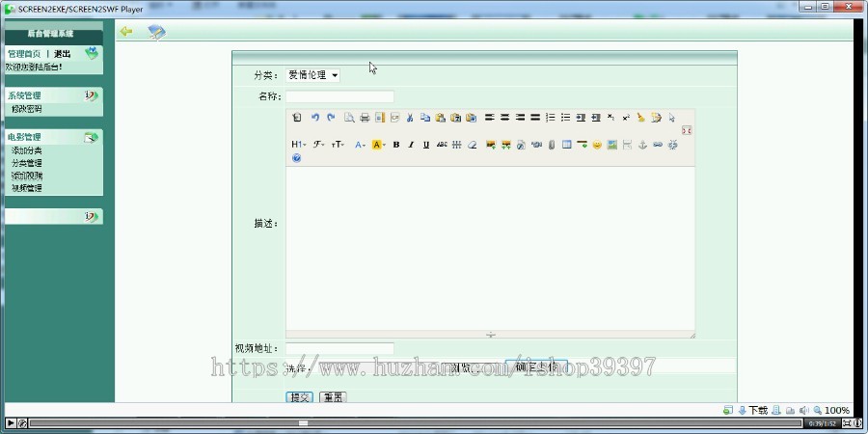Open the font size tT dropdown
This screenshot has width=868, height=434.
point(338,145)
